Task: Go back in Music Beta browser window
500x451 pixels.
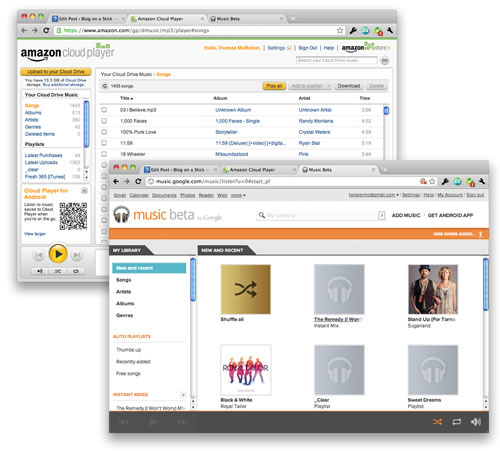Action: tap(116, 181)
